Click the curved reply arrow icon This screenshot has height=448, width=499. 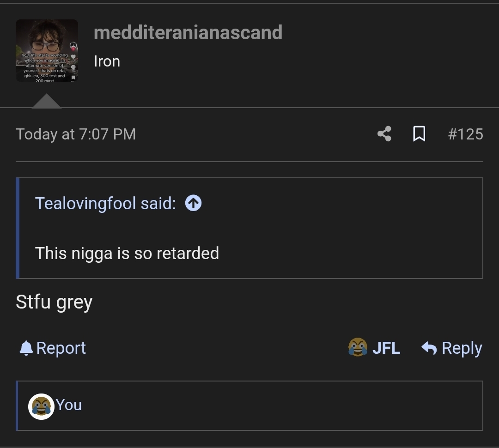point(429,348)
